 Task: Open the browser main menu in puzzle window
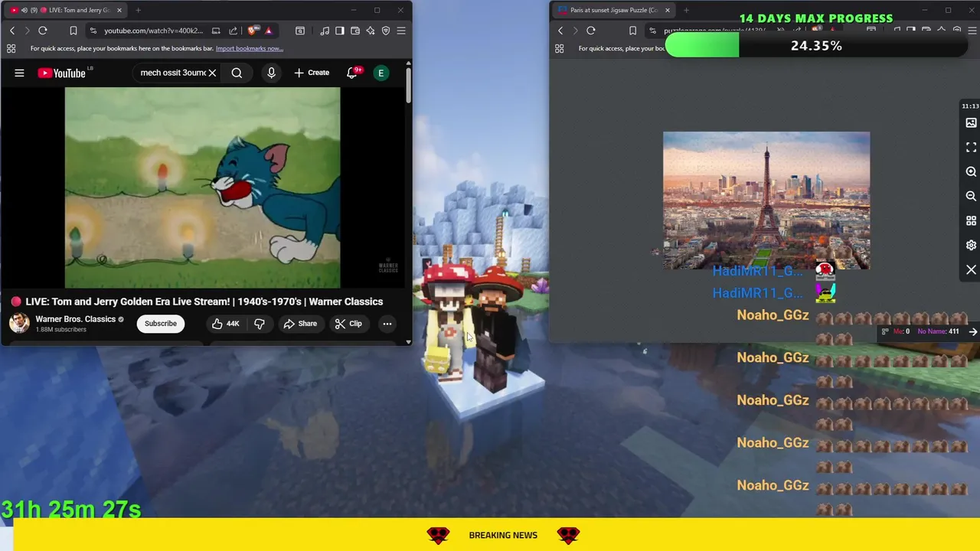(x=971, y=31)
